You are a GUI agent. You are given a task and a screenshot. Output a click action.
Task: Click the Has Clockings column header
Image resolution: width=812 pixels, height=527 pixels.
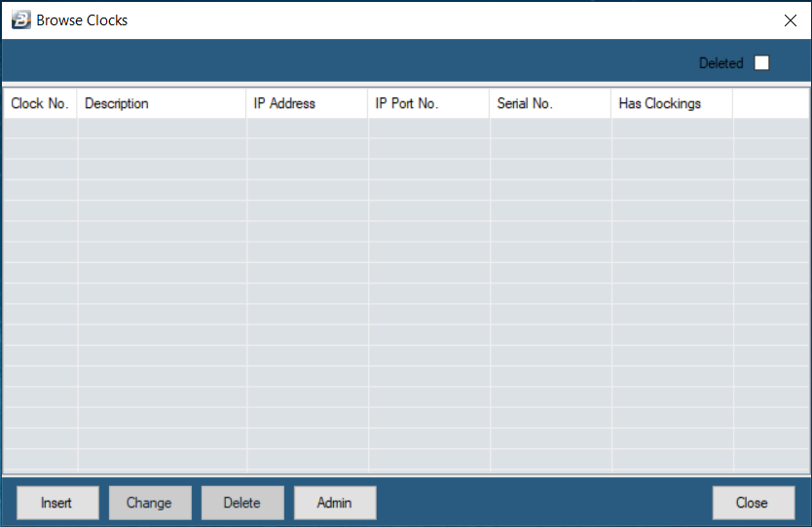coord(672,103)
